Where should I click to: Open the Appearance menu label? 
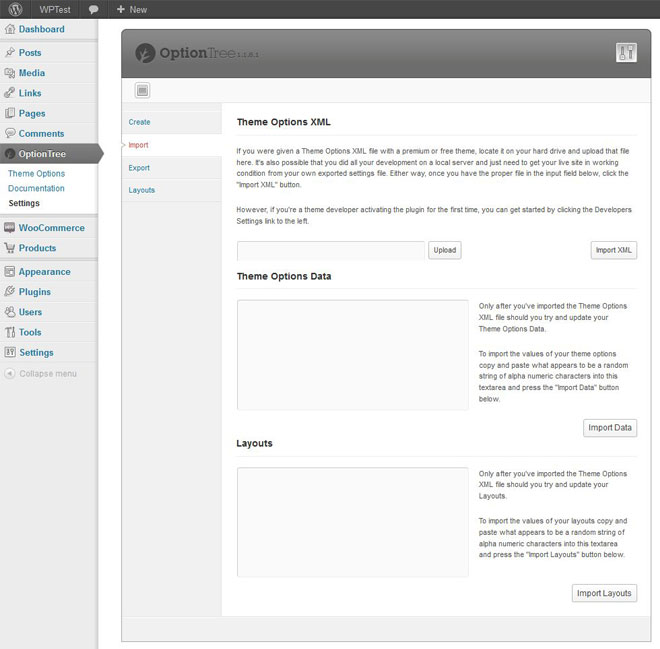45,272
